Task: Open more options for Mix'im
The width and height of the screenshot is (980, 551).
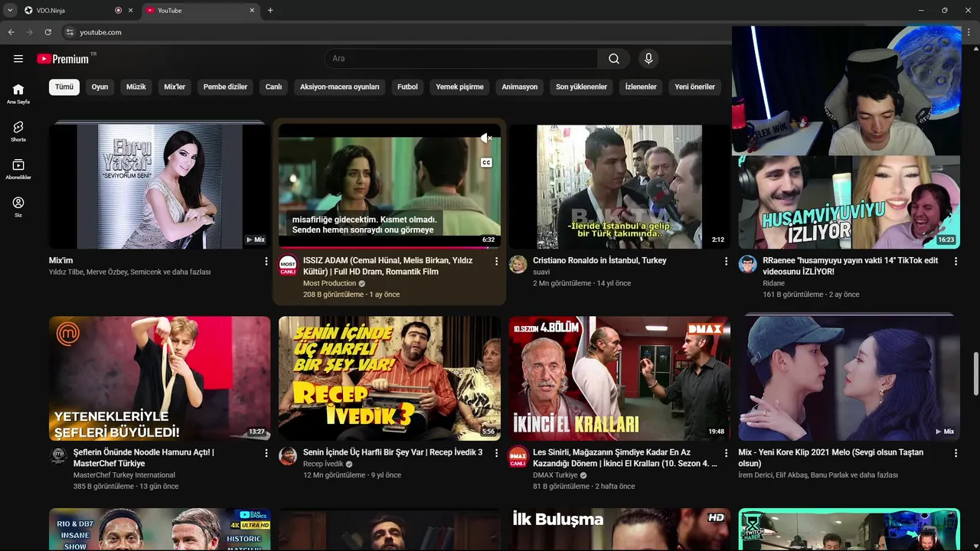Action: [x=266, y=261]
